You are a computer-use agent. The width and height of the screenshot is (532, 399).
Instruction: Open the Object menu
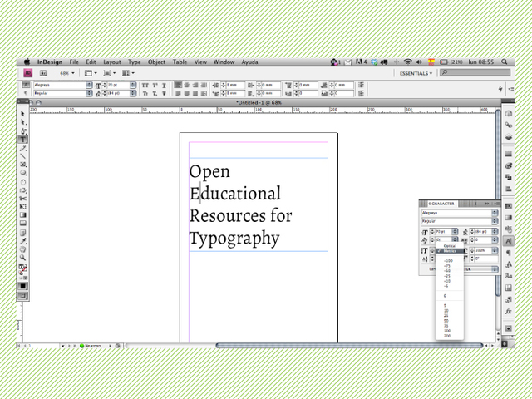click(x=156, y=62)
